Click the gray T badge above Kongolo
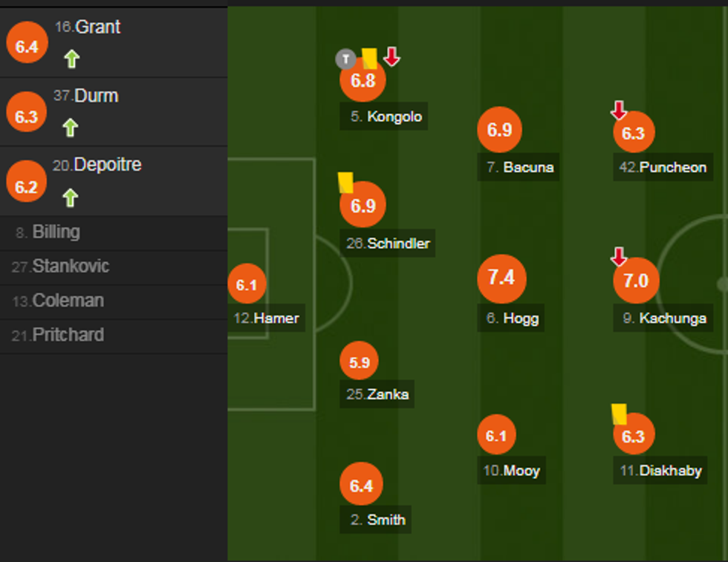 (345, 59)
